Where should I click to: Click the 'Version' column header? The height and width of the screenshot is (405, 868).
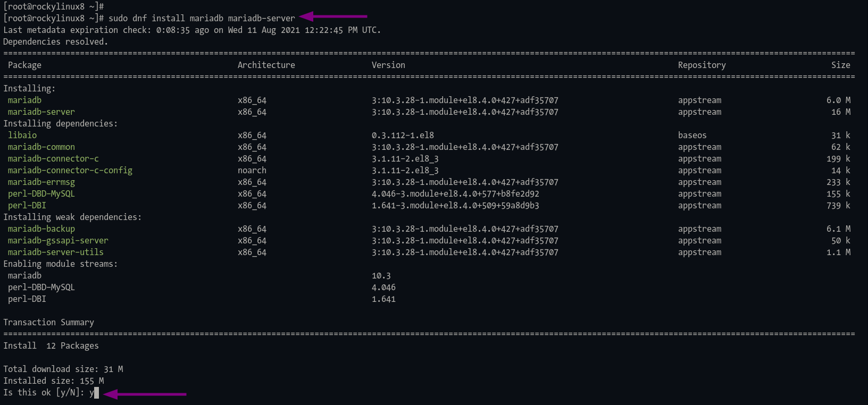point(388,65)
